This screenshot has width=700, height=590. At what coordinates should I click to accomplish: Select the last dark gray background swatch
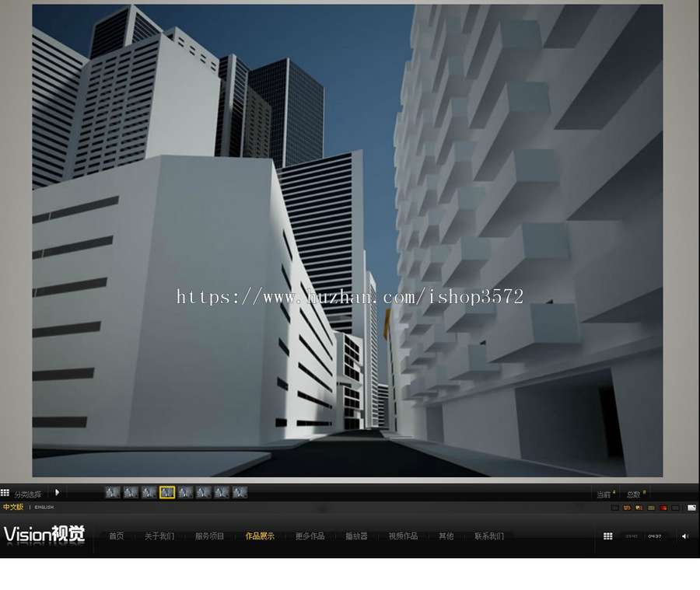pyautogui.click(x=675, y=508)
